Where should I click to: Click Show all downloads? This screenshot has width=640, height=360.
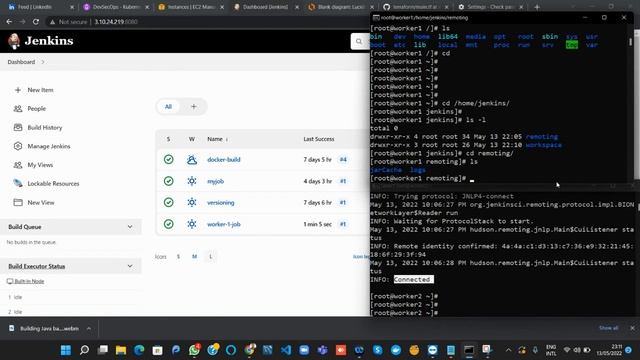608,328
